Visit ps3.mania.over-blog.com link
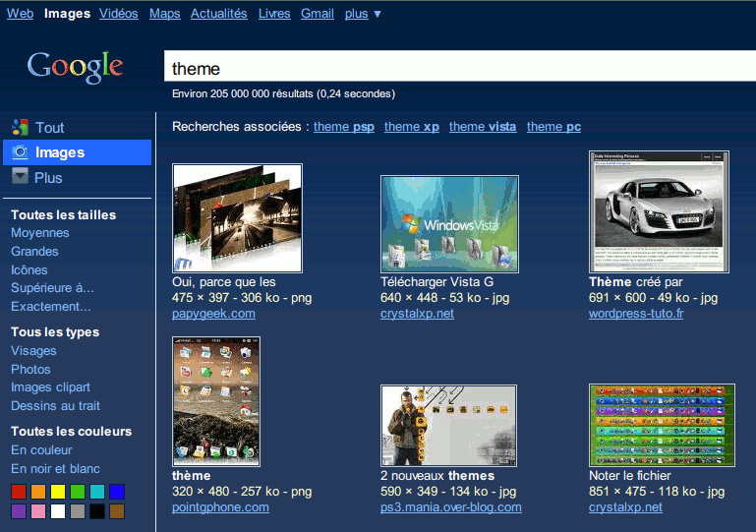 (x=451, y=507)
